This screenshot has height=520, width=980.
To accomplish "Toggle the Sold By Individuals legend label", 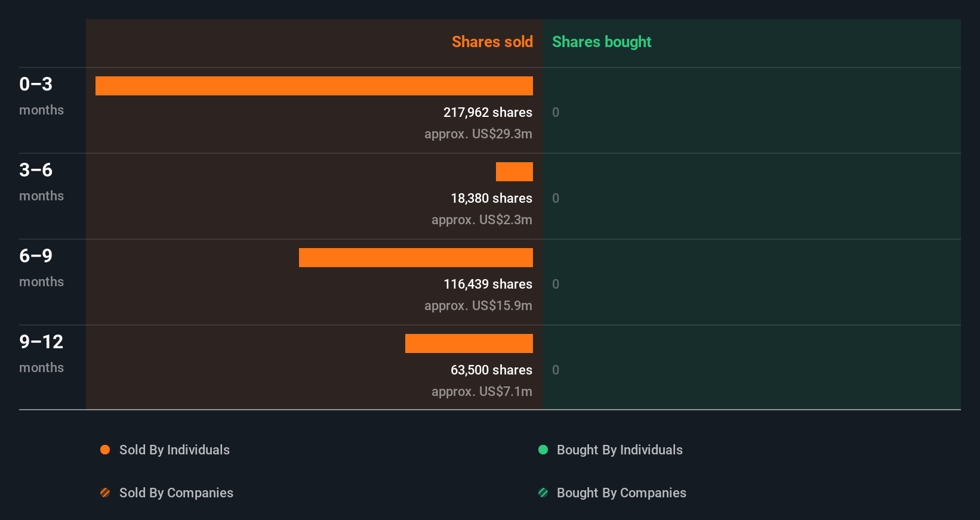I will pyautogui.click(x=174, y=450).
